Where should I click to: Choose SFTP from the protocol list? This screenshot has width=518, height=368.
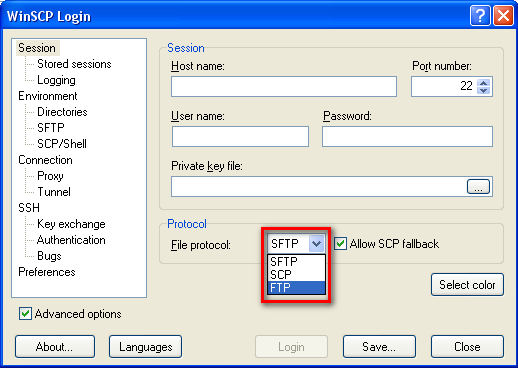(x=296, y=261)
